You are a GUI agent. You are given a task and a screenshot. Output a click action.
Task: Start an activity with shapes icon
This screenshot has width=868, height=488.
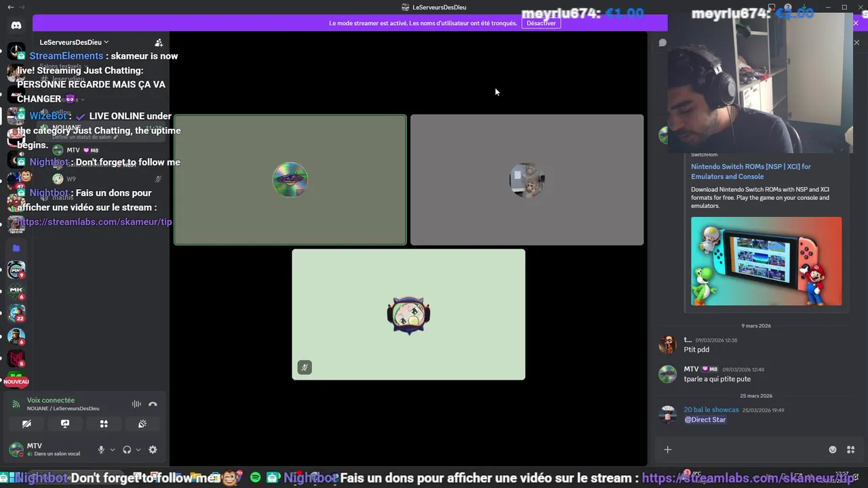point(104,424)
